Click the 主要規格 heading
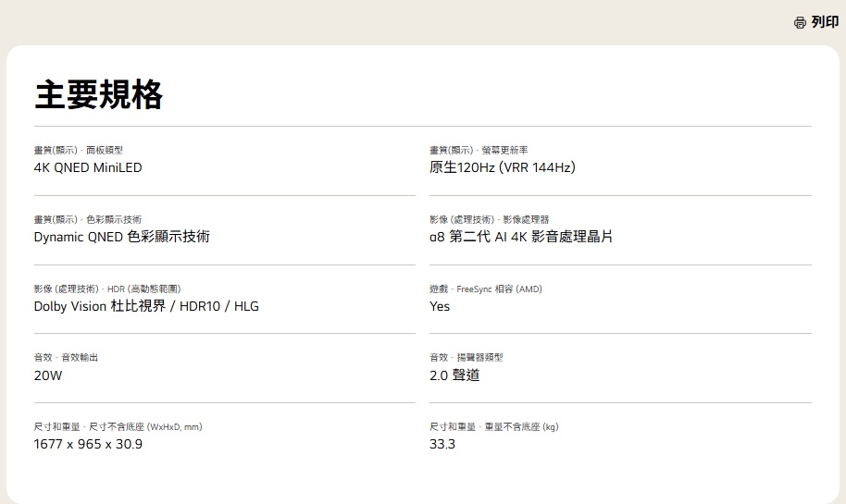This screenshot has height=504, width=846. pos(98,94)
